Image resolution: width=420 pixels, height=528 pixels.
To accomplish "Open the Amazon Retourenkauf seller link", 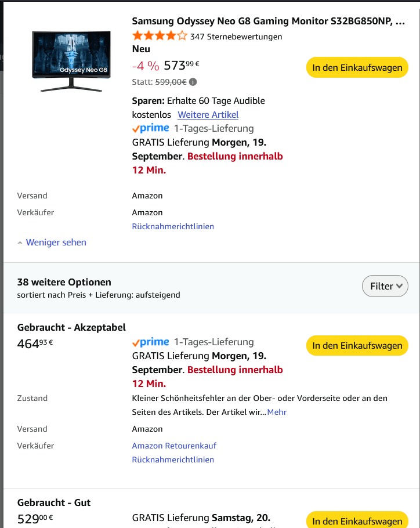I will pos(174,446).
